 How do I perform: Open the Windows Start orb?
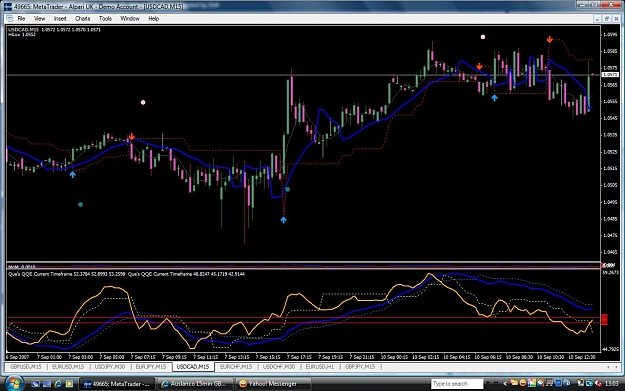(14, 383)
